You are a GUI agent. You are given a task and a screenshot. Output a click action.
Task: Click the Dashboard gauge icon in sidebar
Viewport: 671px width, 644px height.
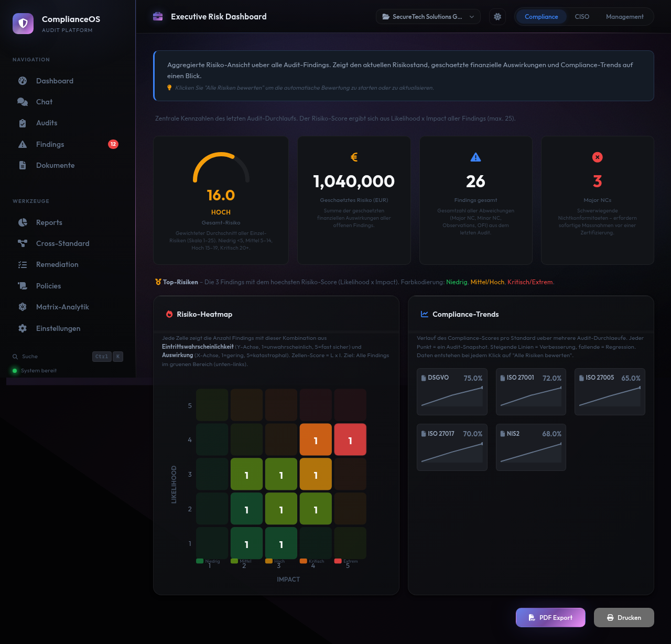(x=23, y=81)
